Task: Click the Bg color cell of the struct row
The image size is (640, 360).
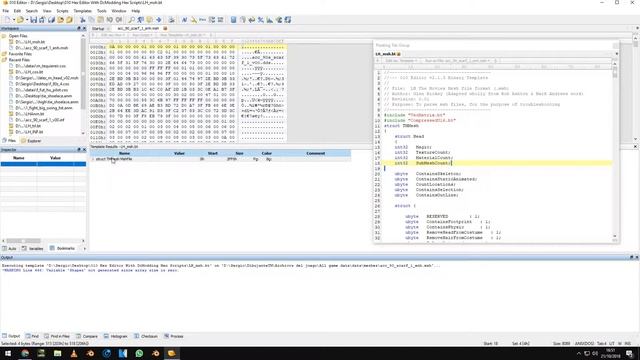Action: pyautogui.click(x=269, y=159)
